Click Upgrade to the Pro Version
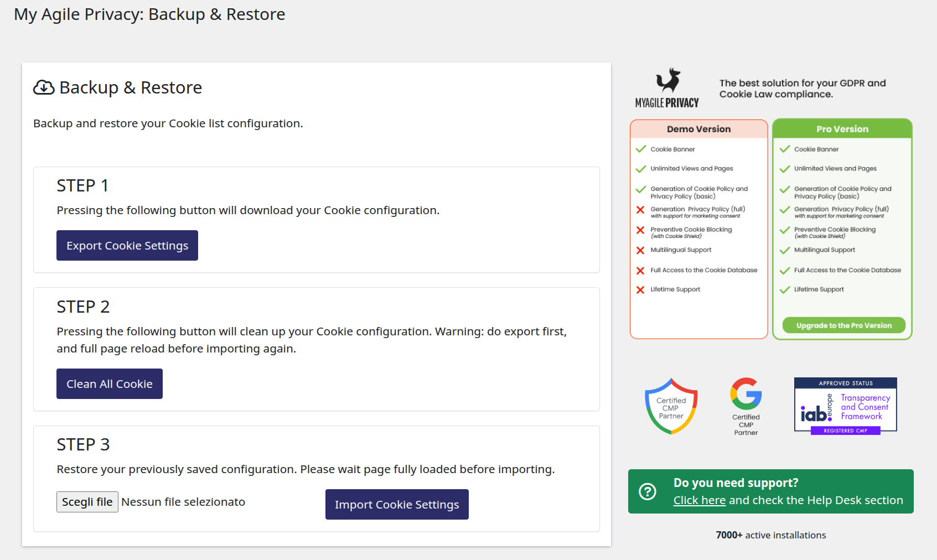 click(x=842, y=325)
